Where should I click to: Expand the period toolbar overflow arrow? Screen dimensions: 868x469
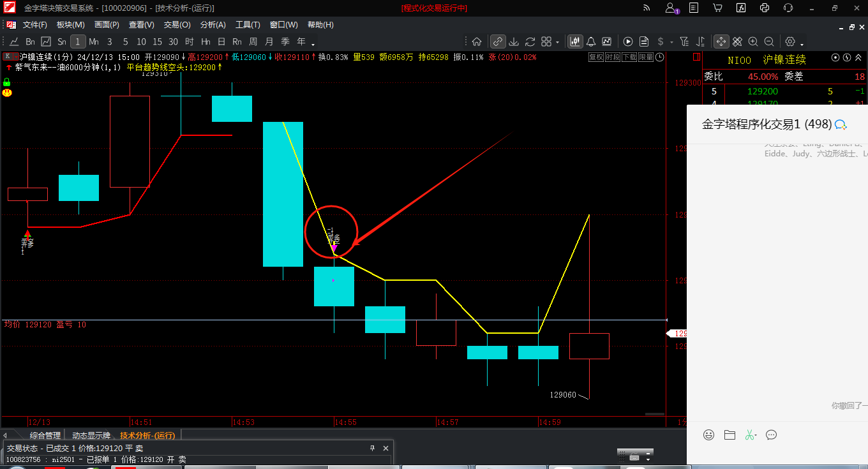[x=313, y=45]
